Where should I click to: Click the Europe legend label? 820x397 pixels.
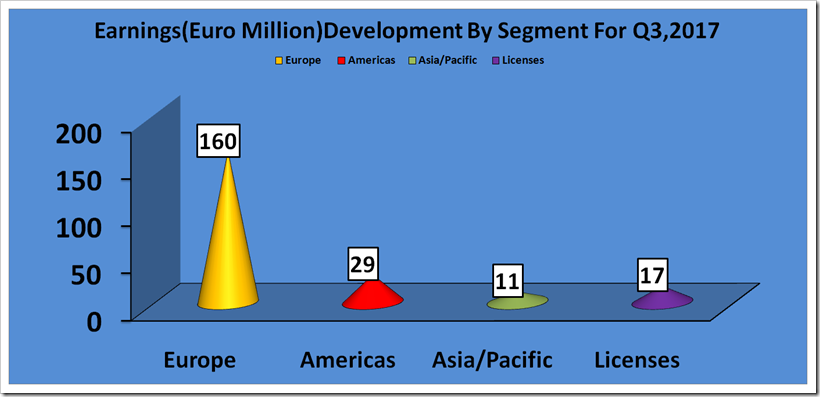pyautogui.click(x=302, y=61)
